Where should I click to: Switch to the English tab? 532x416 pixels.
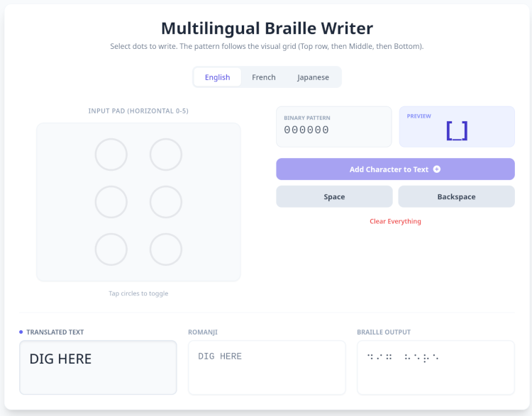pos(217,77)
